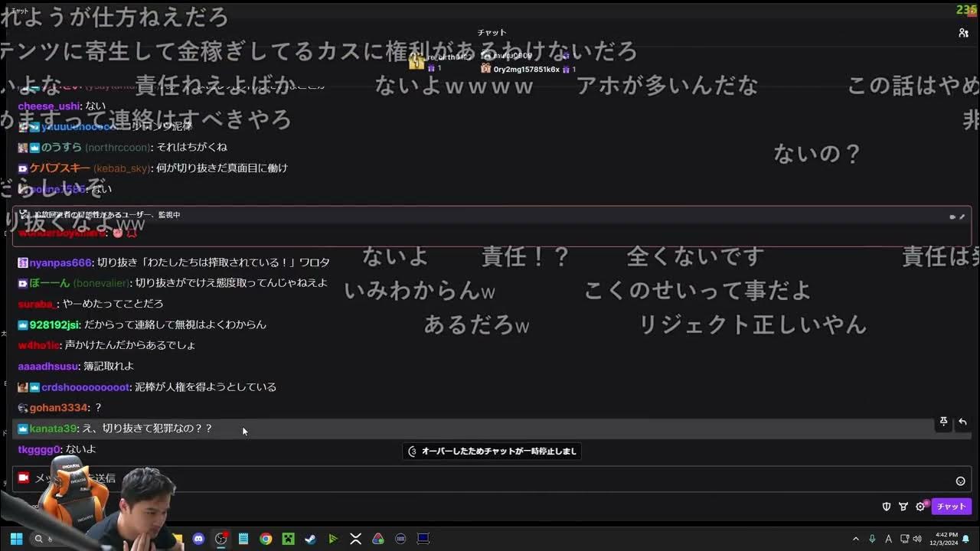Click the message input field
This screenshot has height=551, width=980.
pos(492,479)
